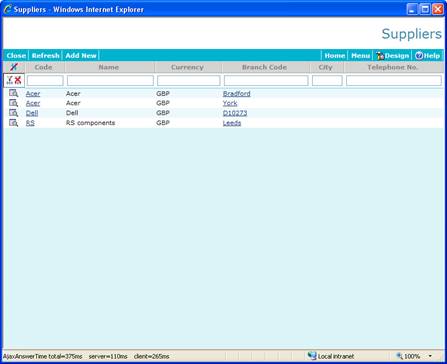Click the GBP currency cell in the Bradford row
This screenshot has width=447, height=364.
(x=163, y=94)
